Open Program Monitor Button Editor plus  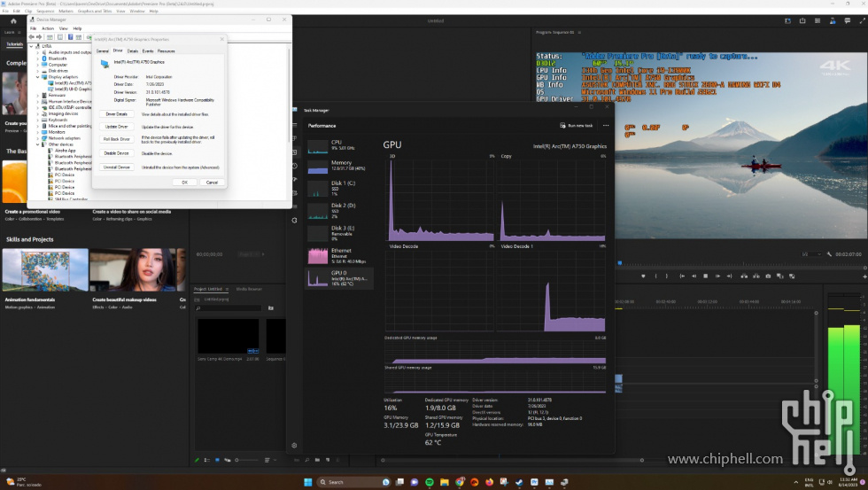(x=864, y=276)
